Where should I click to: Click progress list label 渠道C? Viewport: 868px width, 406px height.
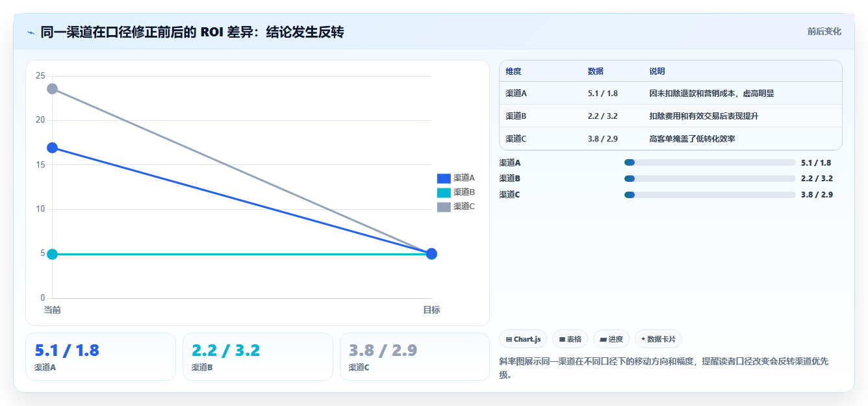click(x=509, y=194)
